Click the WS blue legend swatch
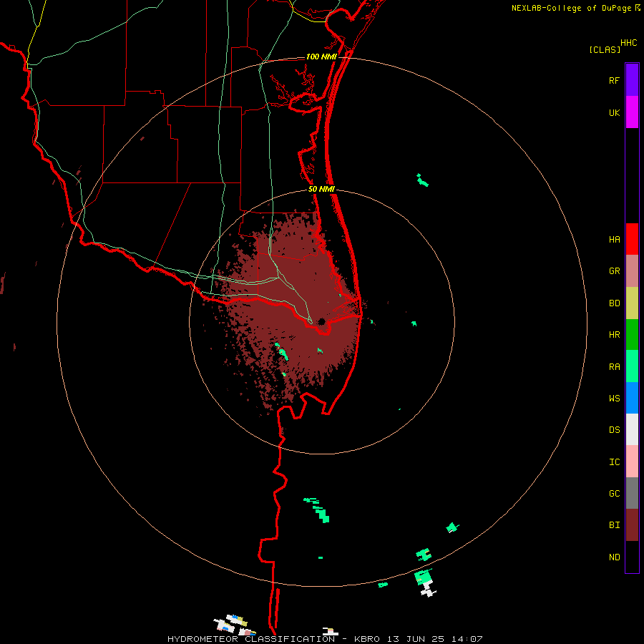644x644 pixels. point(632,398)
